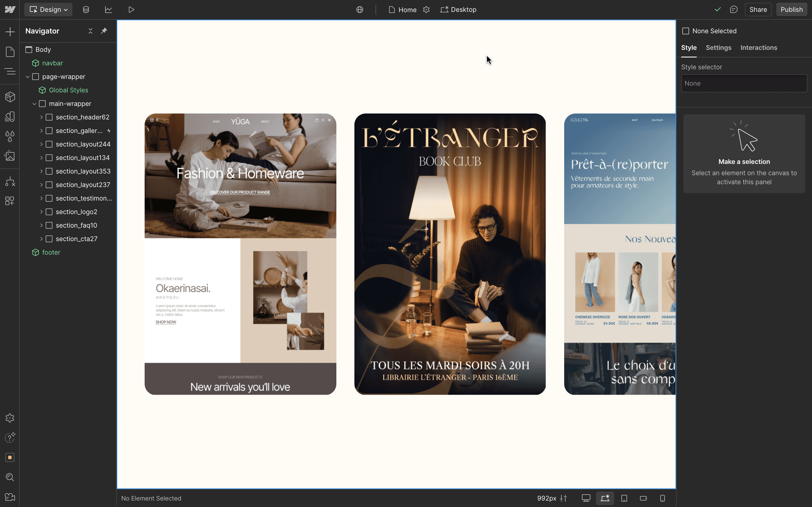The image size is (812, 507).
Task: Open the canvas width adjustment control
Action: (x=563, y=498)
